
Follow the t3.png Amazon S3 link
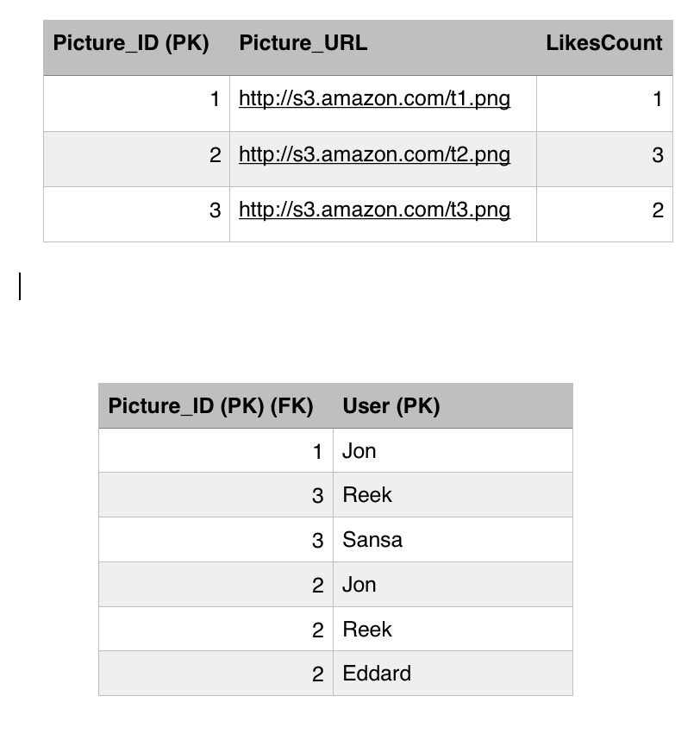coord(374,210)
